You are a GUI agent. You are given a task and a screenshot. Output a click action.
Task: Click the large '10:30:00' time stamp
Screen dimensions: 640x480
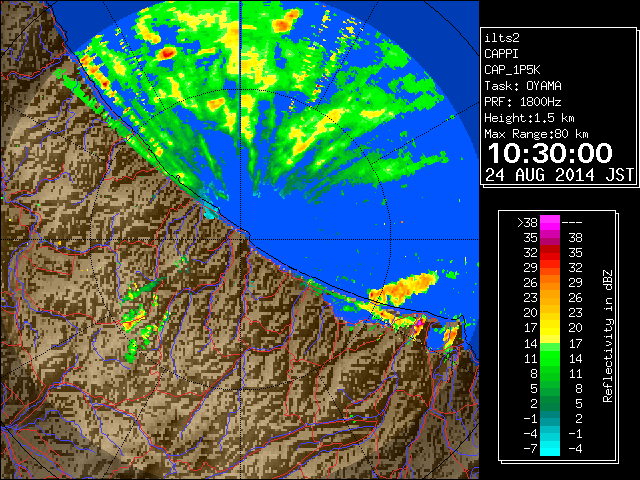coord(550,153)
